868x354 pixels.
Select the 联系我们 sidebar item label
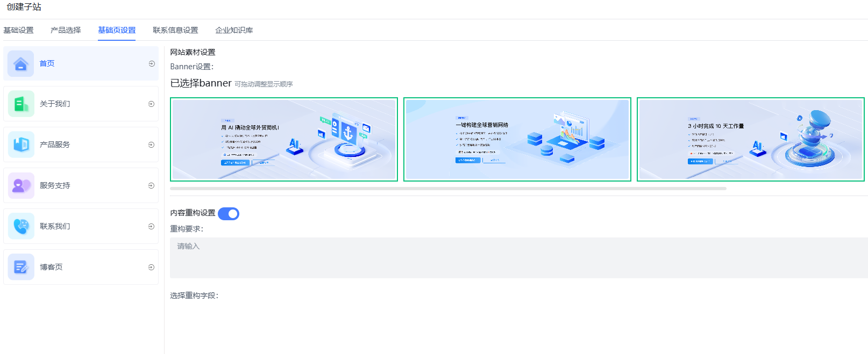(x=55, y=227)
